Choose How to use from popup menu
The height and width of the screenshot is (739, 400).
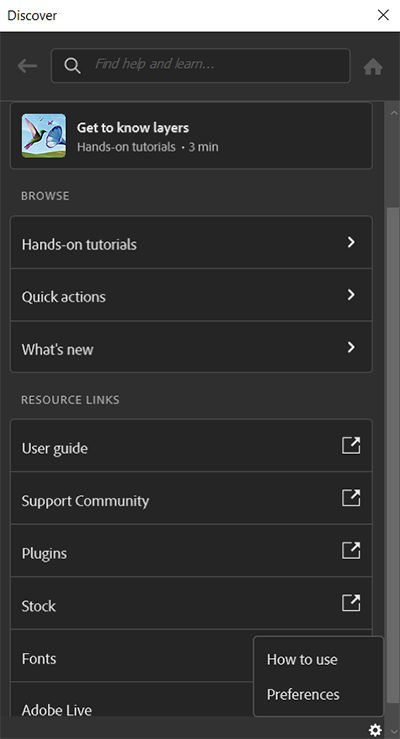(x=302, y=659)
